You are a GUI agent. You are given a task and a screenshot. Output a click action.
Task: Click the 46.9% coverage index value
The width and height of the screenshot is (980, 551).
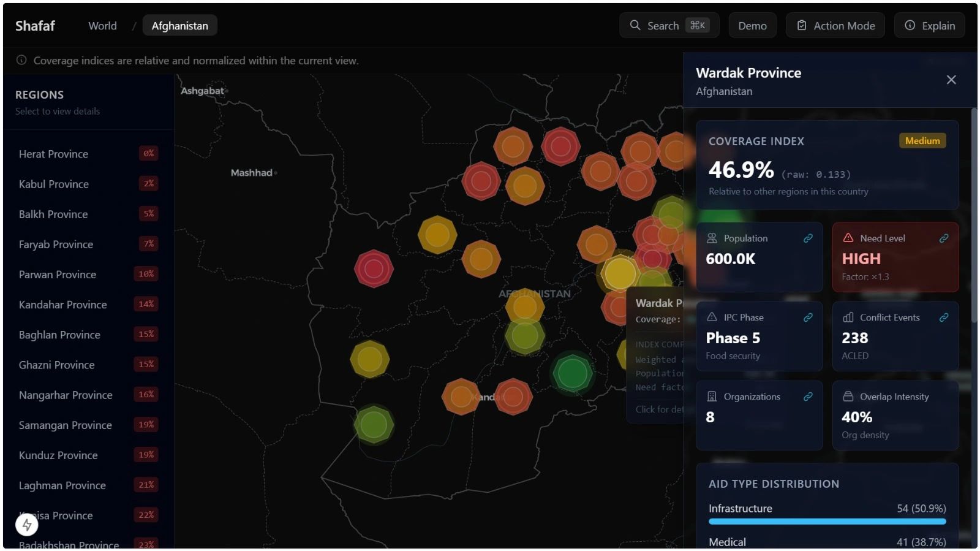coord(741,169)
